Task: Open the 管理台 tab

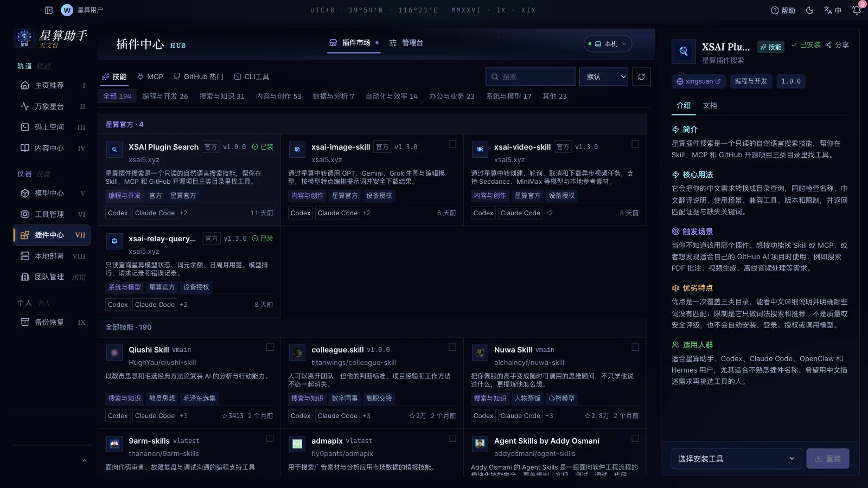Action: tap(406, 43)
